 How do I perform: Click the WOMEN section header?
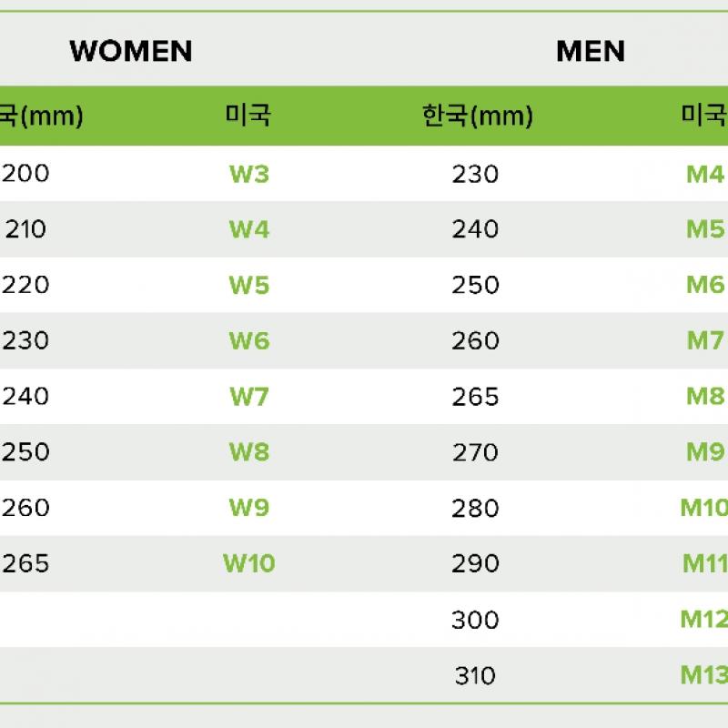pos(131,51)
